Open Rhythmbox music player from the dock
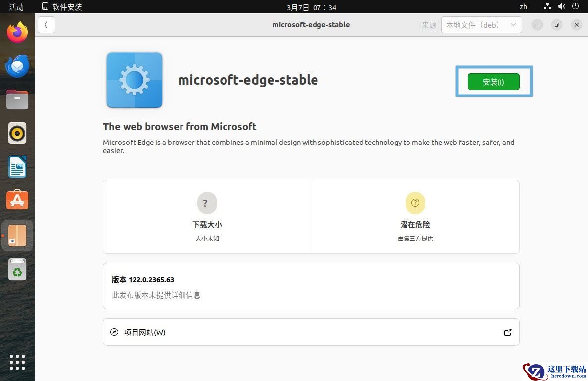This screenshot has width=588, height=381. (x=17, y=133)
